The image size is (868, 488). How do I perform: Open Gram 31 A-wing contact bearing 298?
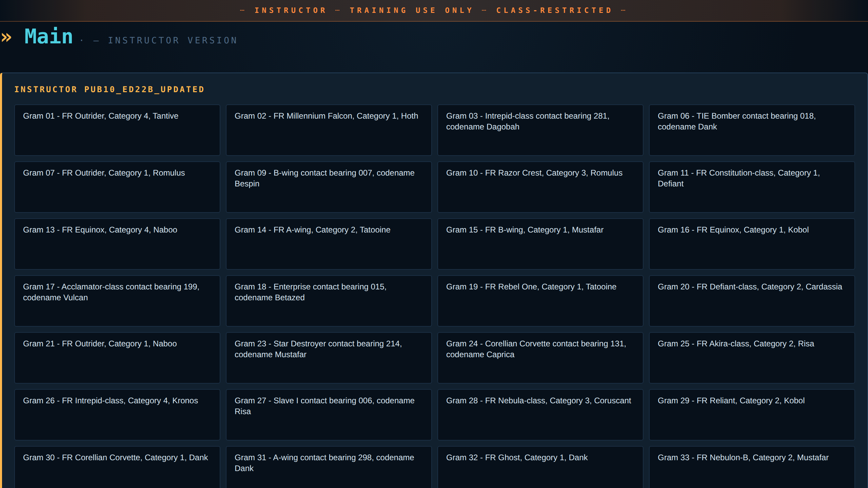click(x=329, y=467)
